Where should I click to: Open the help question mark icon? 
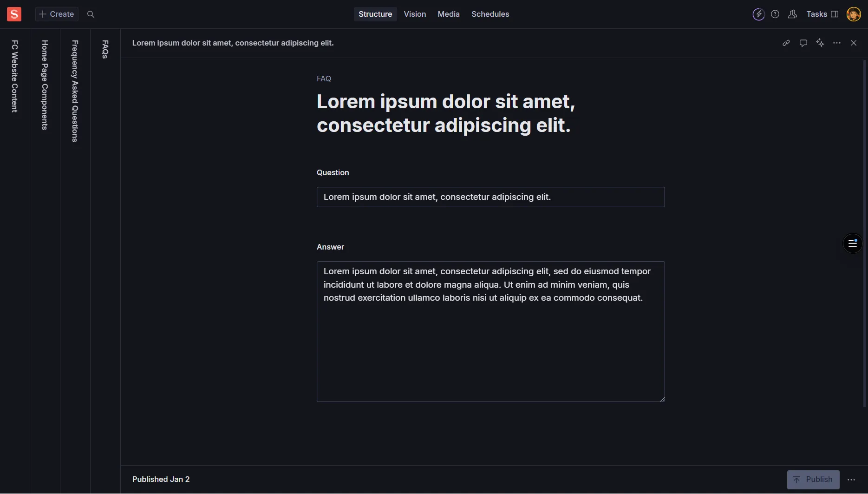775,14
